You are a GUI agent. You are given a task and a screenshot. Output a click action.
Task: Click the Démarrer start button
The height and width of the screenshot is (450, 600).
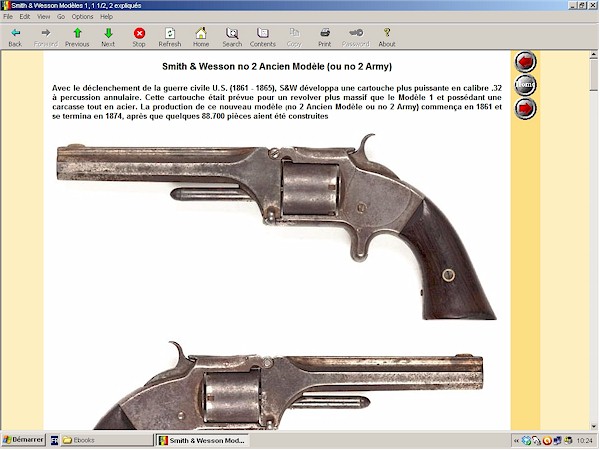pyautogui.click(x=23, y=440)
